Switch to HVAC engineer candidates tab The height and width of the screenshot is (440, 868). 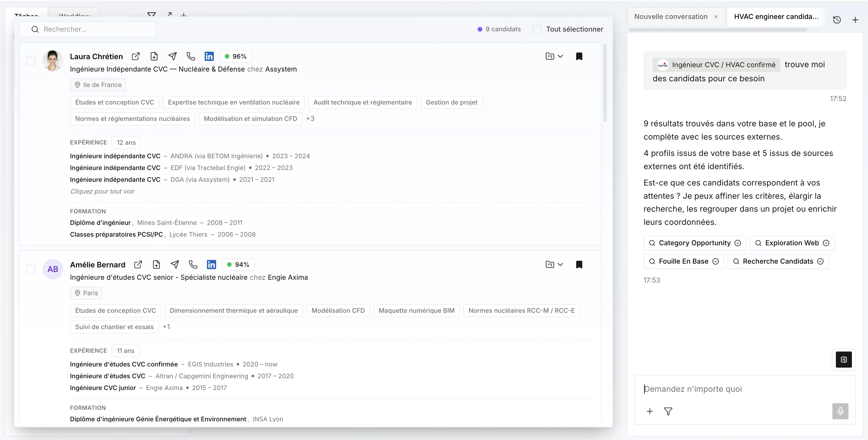[776, 17]
